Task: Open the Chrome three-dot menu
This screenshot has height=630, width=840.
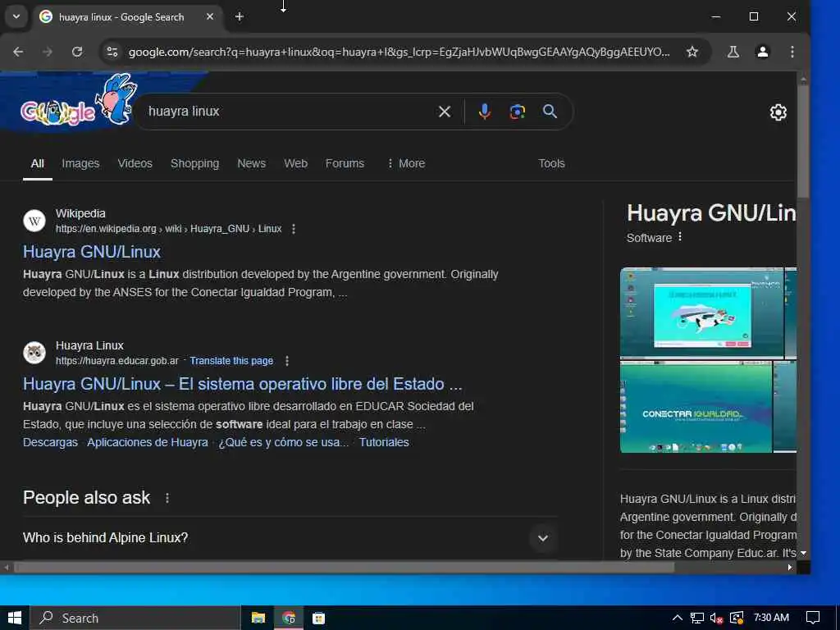Action: 792,52
